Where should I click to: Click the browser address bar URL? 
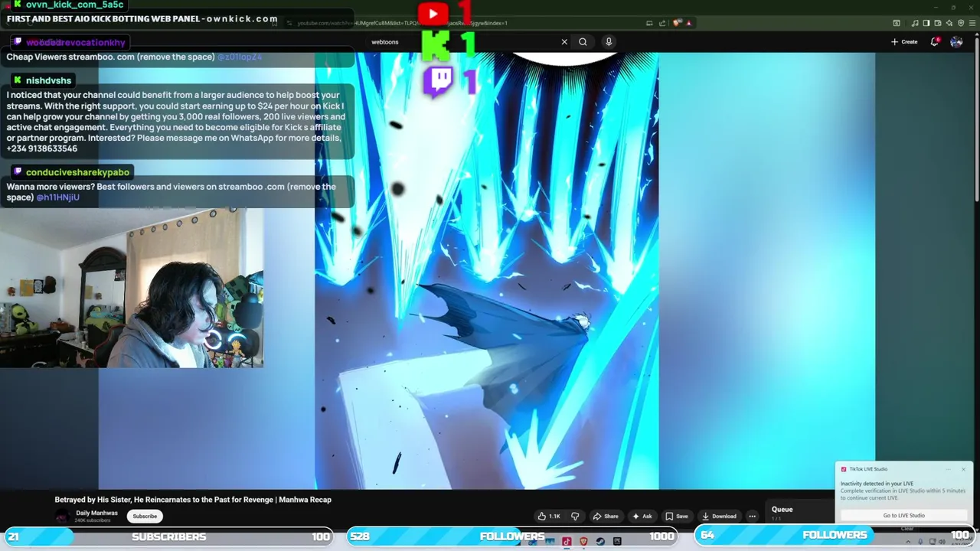402,23
